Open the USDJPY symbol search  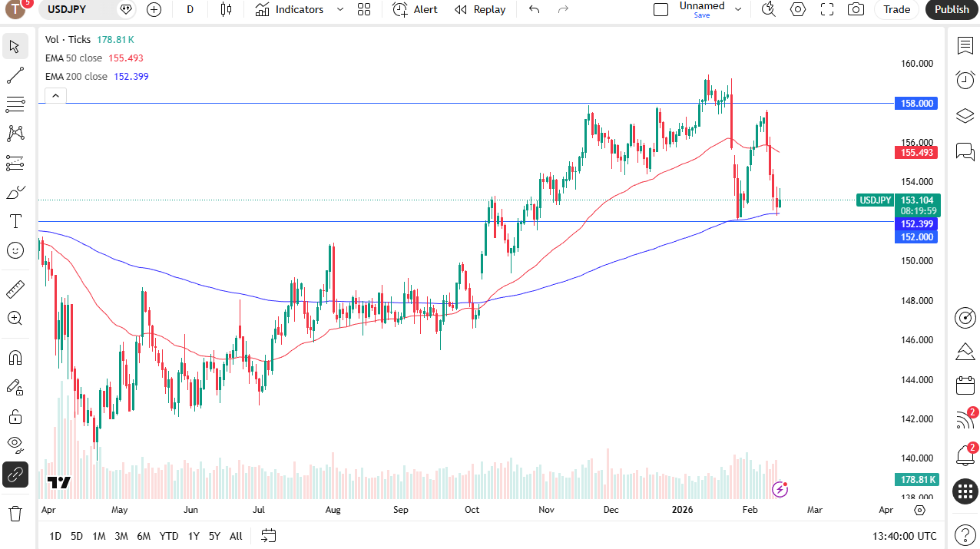tap(67, 9)
